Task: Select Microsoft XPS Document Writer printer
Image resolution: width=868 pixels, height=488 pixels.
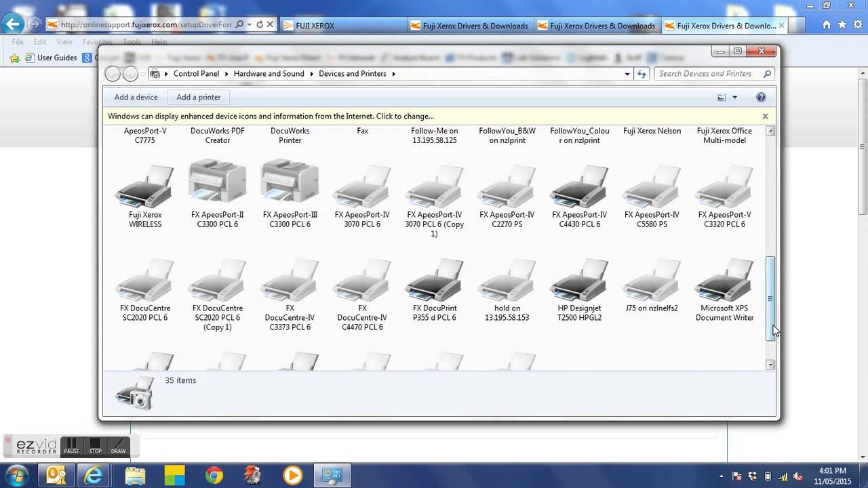Action: click(x=724, y=289)
